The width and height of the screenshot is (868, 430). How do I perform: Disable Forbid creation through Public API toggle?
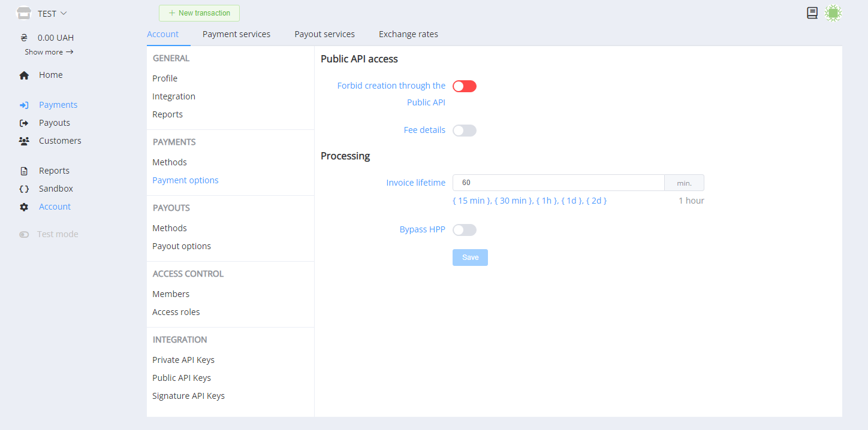(x=465, y=86)
